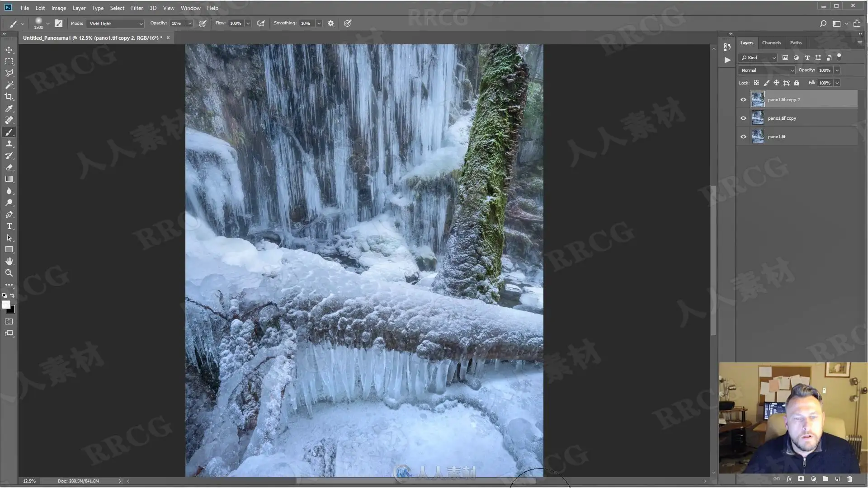Image resolution: width=868 pixels, height=488 pixels.
Task: Click the Add layer style fx icon
Action: point(789,479)
